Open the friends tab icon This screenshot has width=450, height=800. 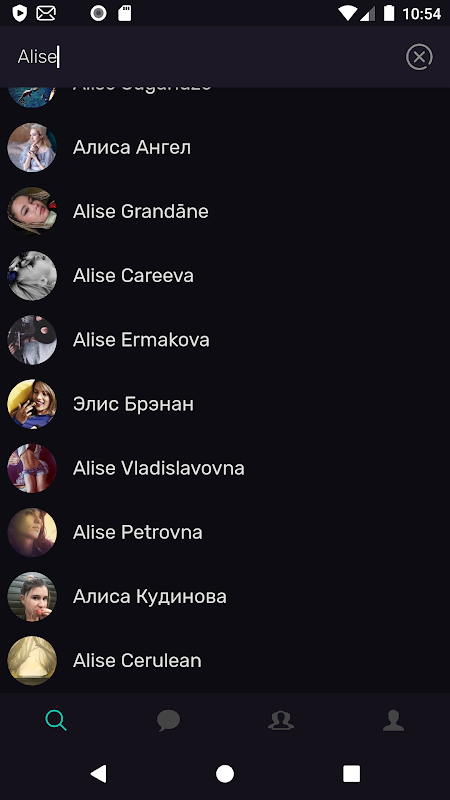pos(281,720)
